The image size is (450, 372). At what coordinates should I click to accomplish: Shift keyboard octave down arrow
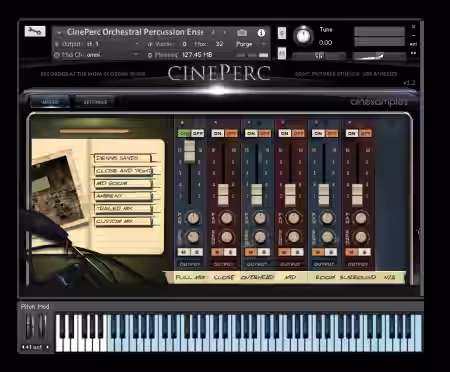tap(24, 347)
